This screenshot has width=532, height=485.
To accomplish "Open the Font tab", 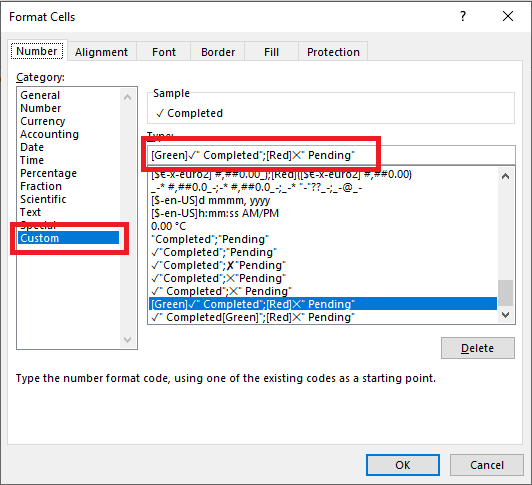I will [164, 52].
